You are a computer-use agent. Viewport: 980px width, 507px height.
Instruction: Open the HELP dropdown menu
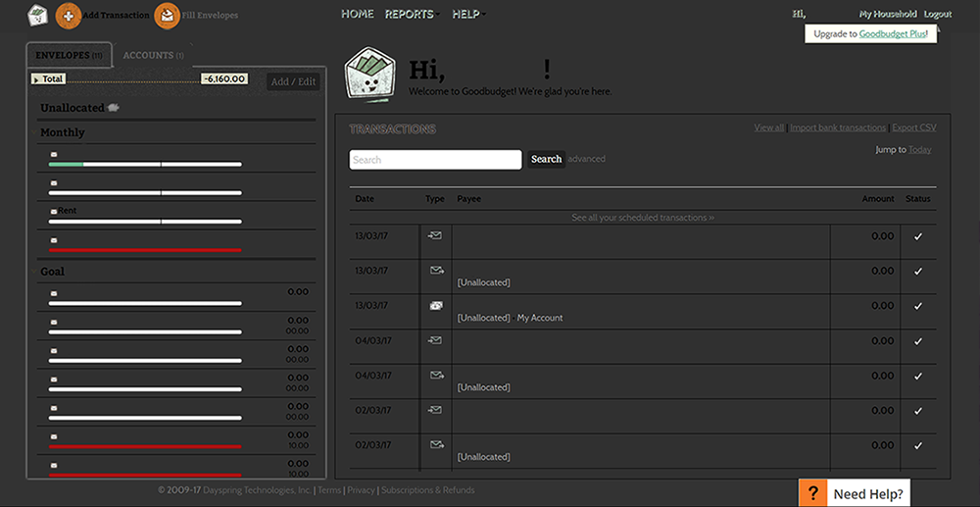[468, 14]
